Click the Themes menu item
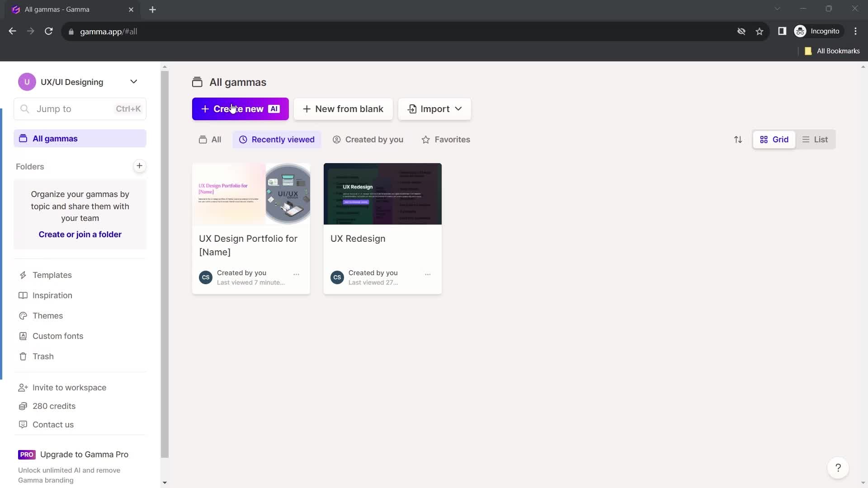Screen dimensions: 868x488 (x=47, y=316)
